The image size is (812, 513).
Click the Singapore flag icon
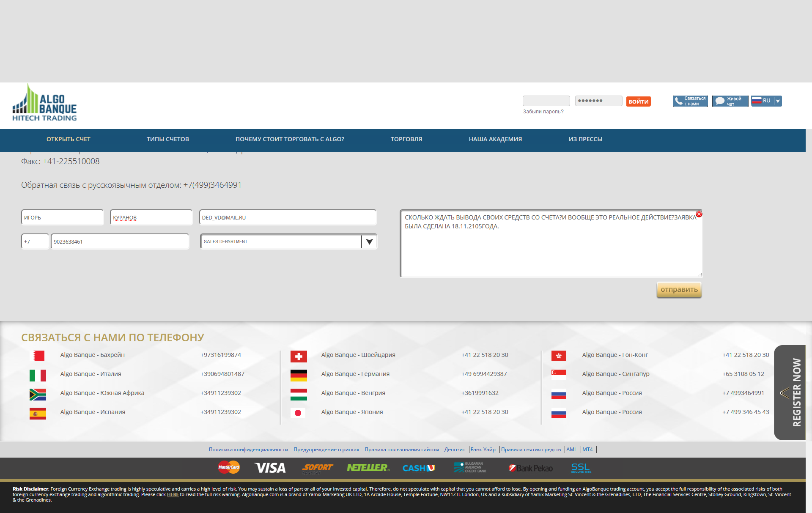559,375
